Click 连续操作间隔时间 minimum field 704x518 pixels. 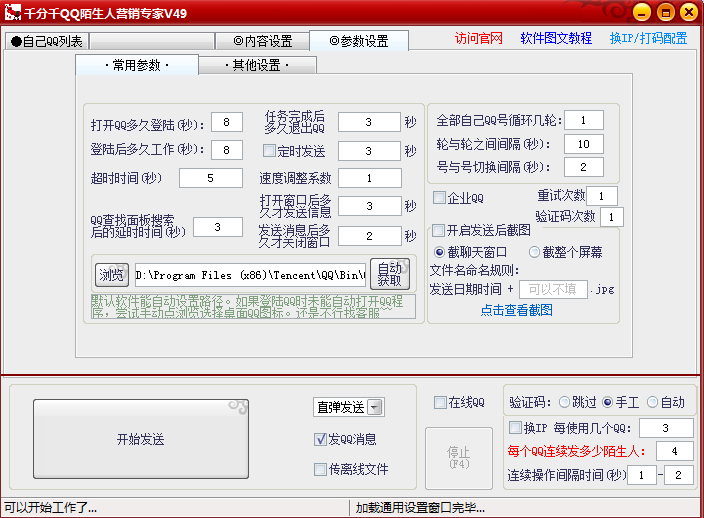coord(642,475)
